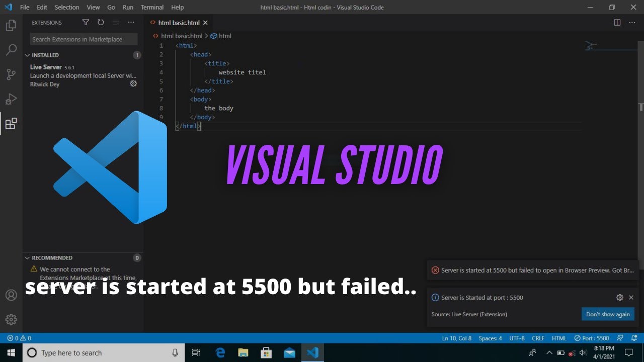Change encoding via UTF-8 indicator
Image resolution: width=644 pixels, height=362 pixels.
[517, 338]
